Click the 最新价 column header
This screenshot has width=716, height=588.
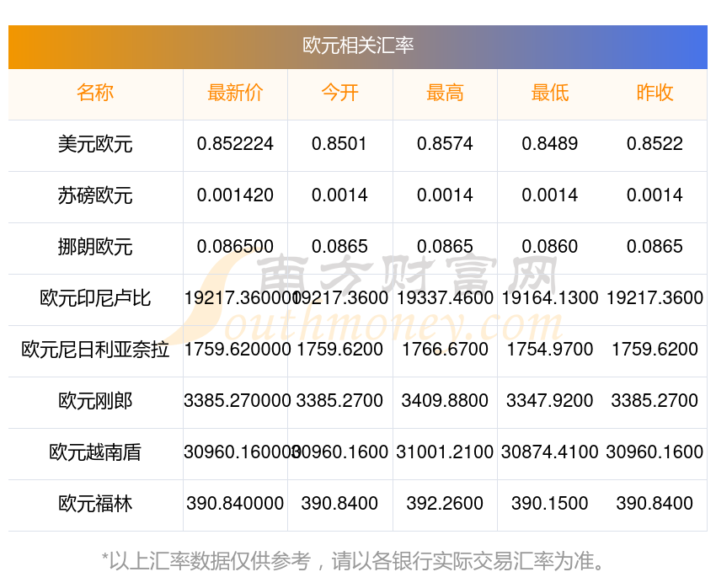[x=235, y=93]
